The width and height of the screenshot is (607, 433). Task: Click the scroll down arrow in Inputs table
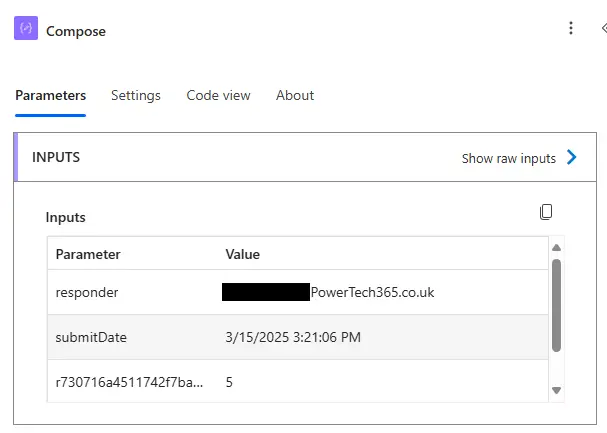557,390
